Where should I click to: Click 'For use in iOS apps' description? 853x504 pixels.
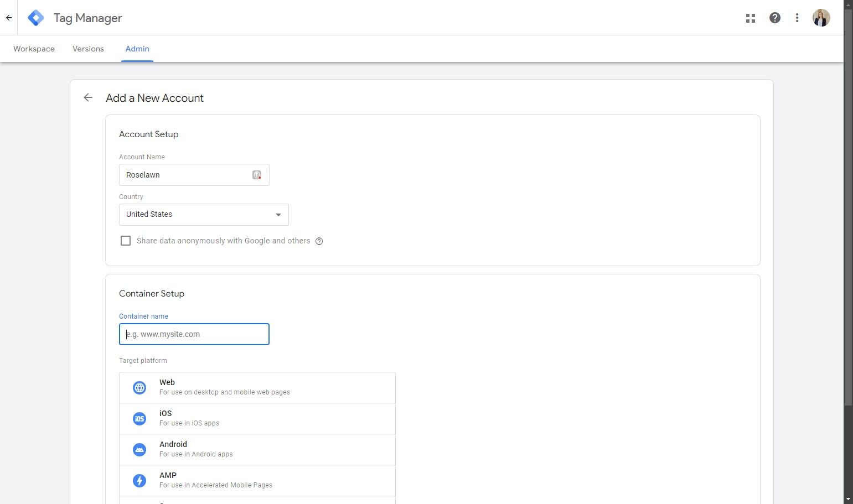point(189,423)
